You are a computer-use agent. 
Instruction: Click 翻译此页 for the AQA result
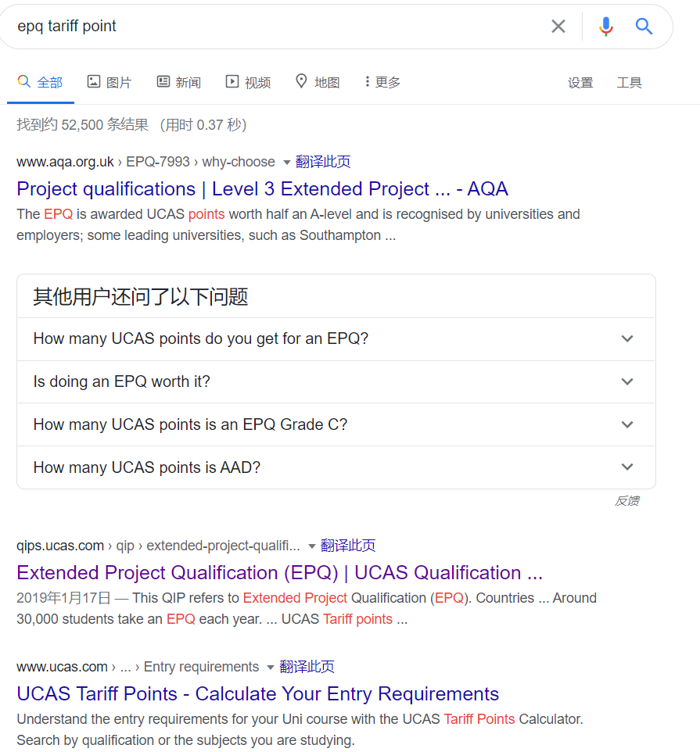(x=323, y=162)
